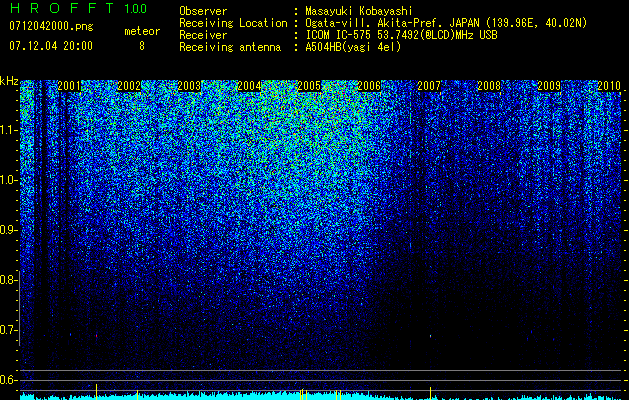Image resolution: width=629 pixels, height=400 pixels.
Task: Click the 2009 time label
Action: click(x=549, y=86)
